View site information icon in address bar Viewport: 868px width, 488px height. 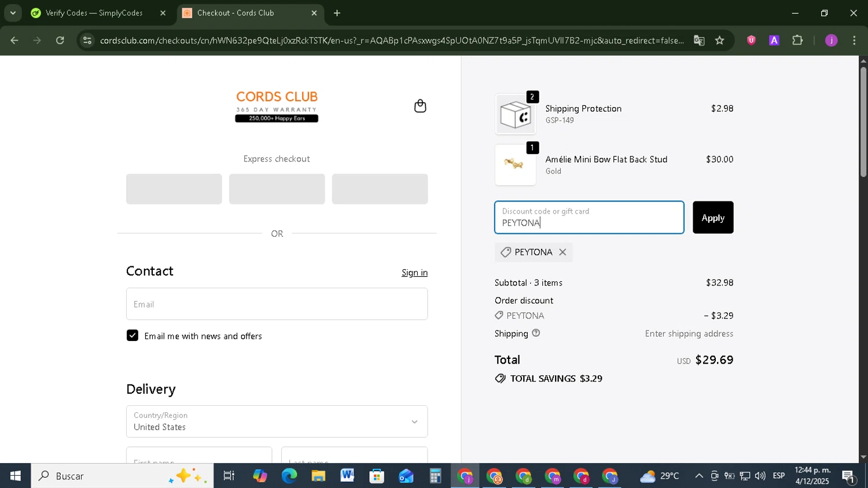(87, 41)
